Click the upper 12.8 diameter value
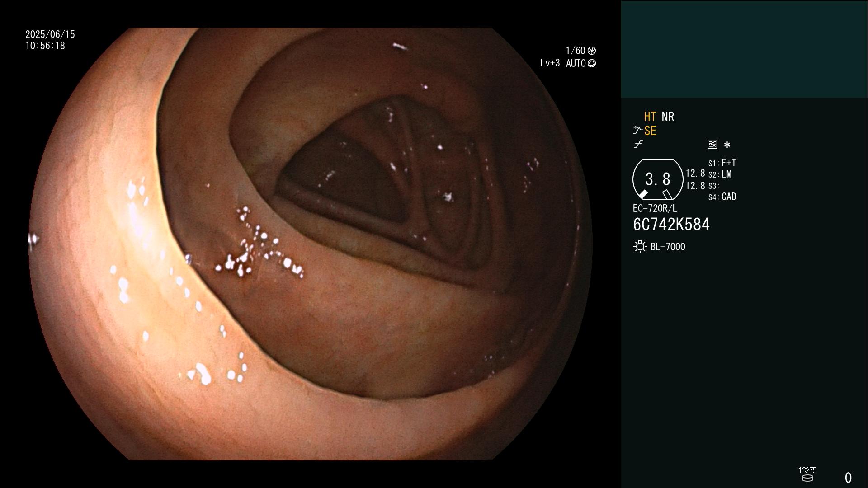This screenshot has width=868, height=488. tap(695, 173)
